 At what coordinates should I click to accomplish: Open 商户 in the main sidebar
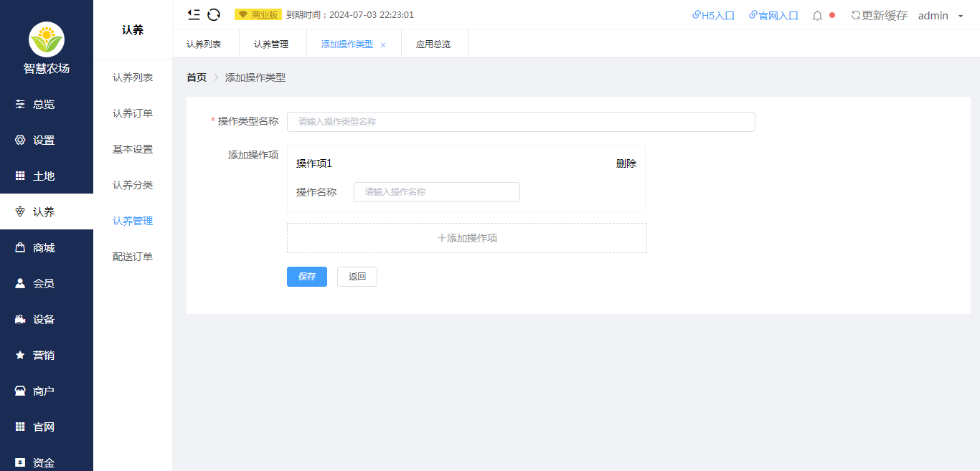[47, 391]
